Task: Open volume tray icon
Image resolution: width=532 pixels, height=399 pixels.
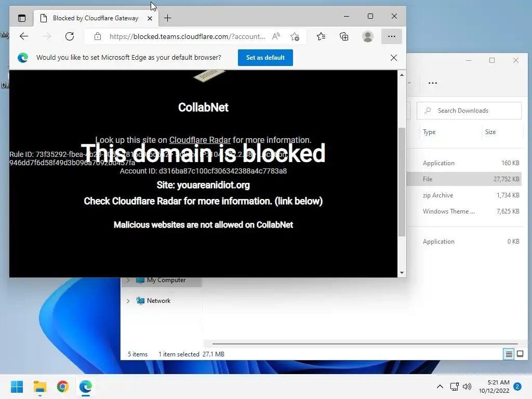Action: (467, 387)
